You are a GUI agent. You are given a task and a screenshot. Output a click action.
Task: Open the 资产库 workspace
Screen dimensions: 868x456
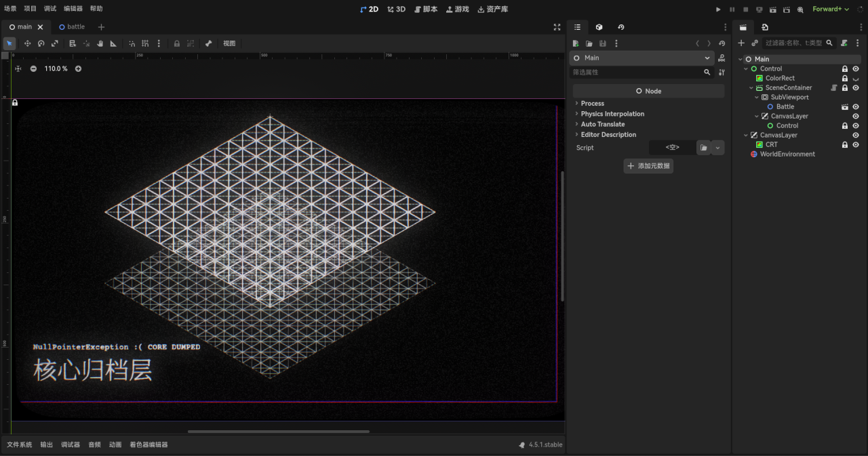pos(492,9)
